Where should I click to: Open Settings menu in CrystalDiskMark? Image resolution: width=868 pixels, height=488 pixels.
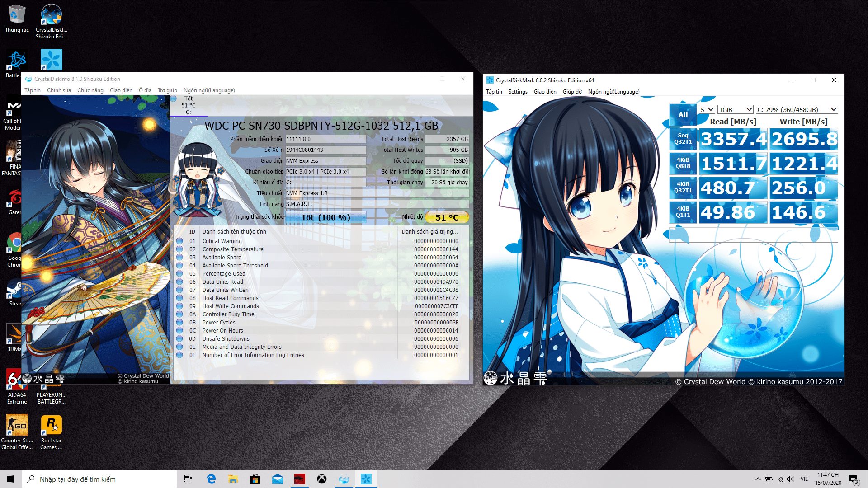coord(518,92)
